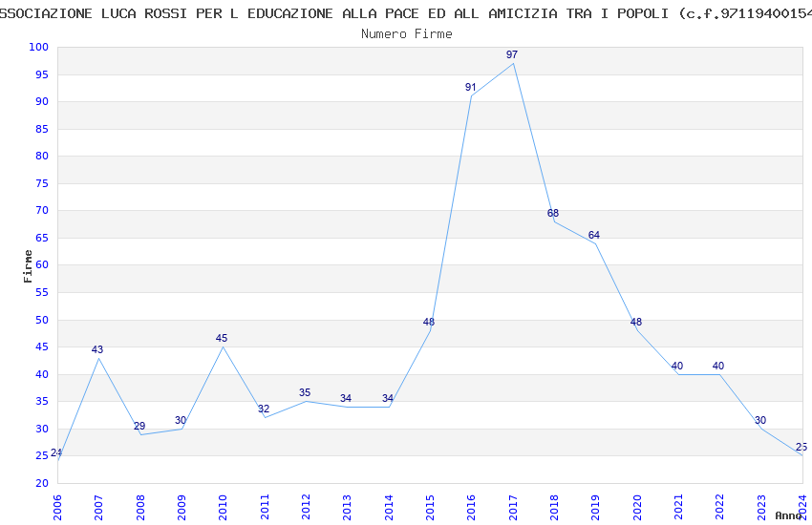Select the data label "30" for year 2009
The height and width of the screenshot is (525, 812).
click(x=181, y=420)
